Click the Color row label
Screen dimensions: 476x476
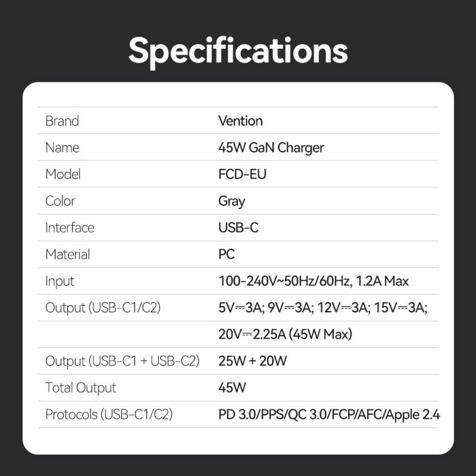pos(60,201)
